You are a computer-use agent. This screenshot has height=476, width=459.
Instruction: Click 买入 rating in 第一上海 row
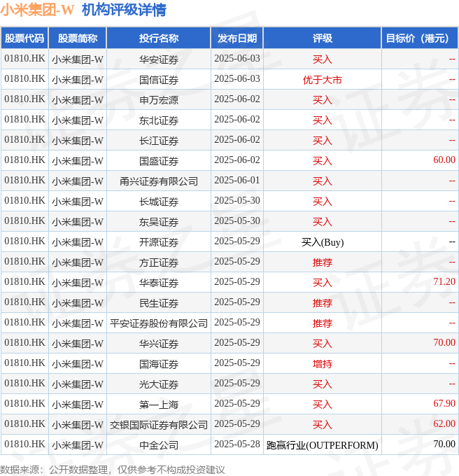point(323,405)
